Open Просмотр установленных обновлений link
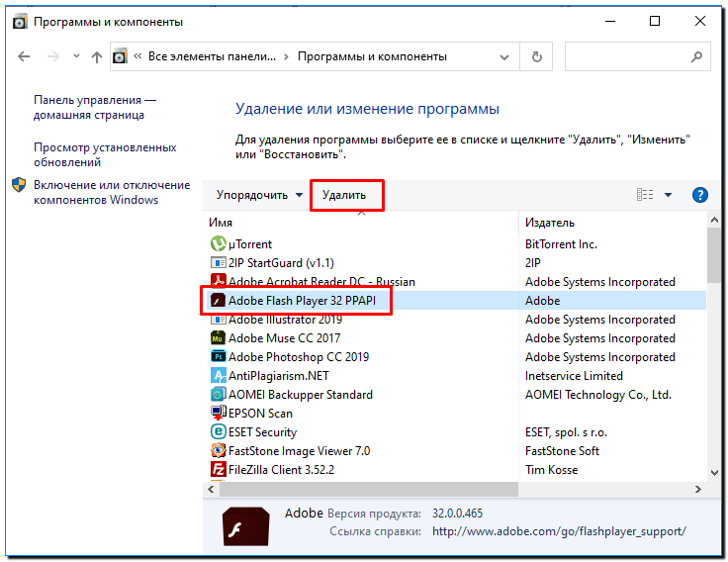 105,154
